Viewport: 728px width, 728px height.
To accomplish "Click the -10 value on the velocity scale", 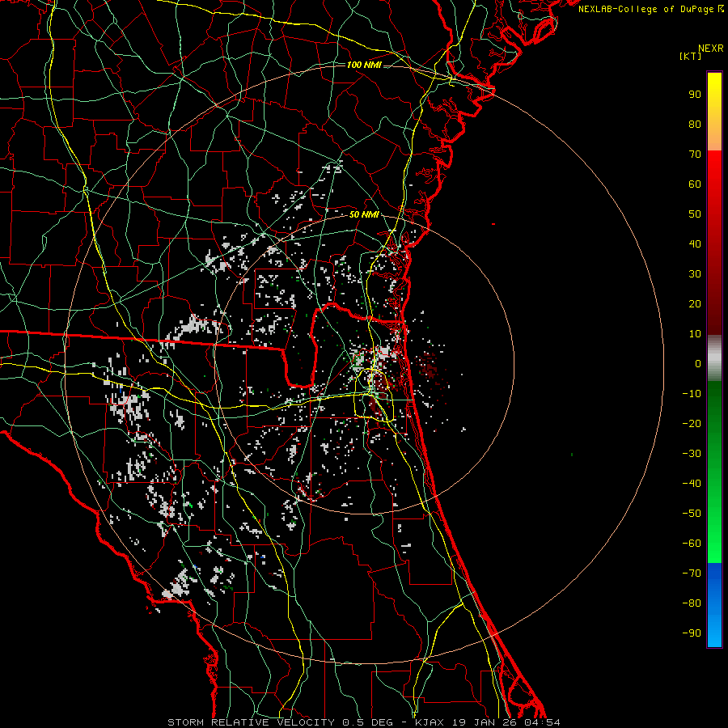I will tap(692, 394).
